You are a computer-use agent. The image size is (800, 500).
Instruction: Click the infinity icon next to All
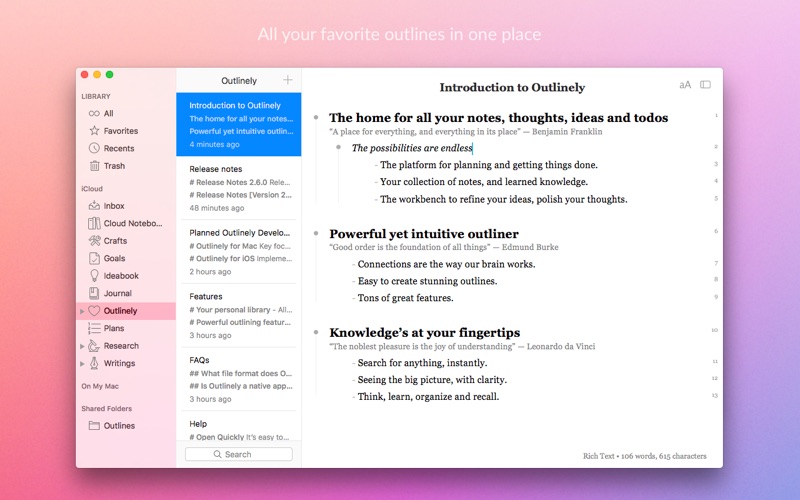94,113
